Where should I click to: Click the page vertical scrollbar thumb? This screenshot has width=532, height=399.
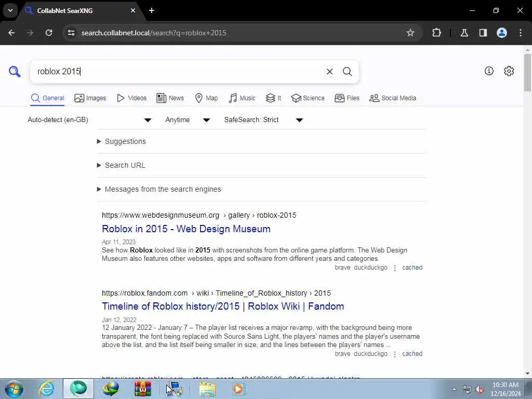(x=527, y=72)
